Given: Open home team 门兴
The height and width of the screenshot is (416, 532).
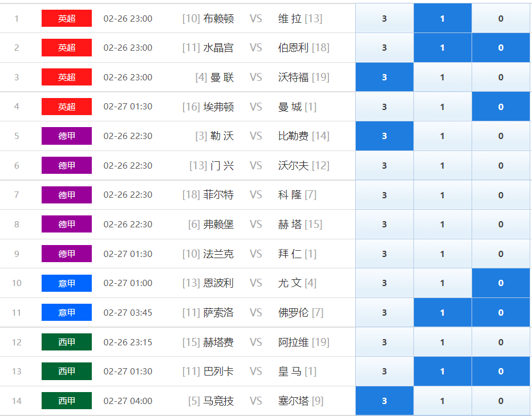Looking at the screenshot, I should [x=222, y=165].
